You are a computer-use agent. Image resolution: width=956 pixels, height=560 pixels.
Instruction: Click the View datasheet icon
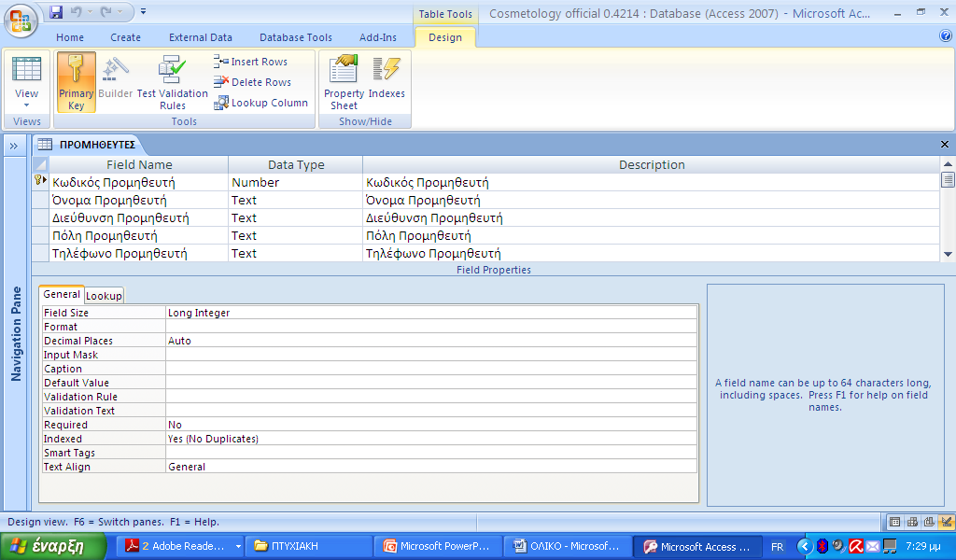tap(27, 70)
